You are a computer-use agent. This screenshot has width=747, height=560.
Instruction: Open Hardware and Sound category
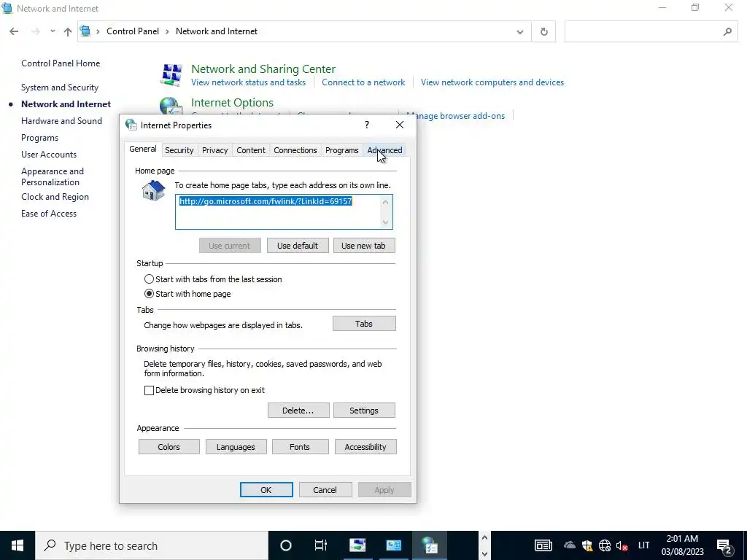(x=61, y=121)
